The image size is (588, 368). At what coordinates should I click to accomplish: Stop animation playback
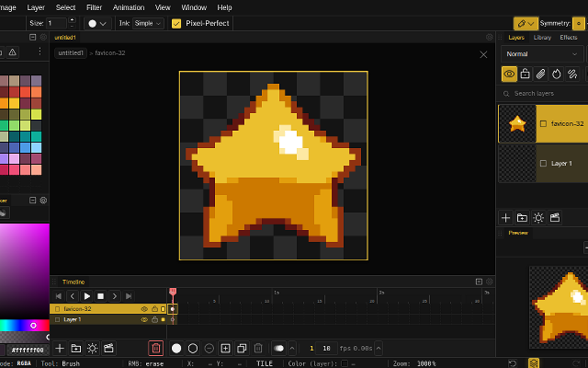pos(100,296)
